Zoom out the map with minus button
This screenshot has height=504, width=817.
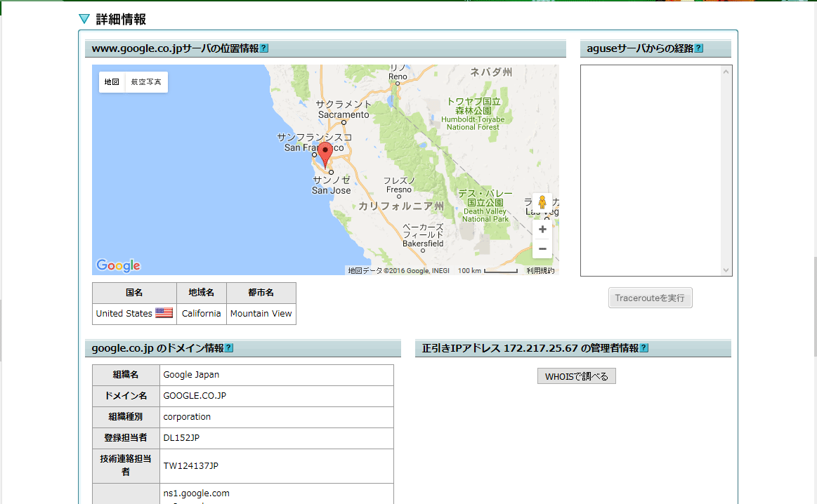[542, 249]
